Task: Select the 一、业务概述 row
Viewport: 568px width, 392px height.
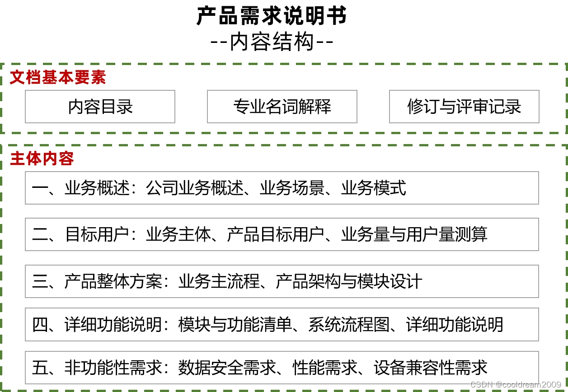Action: click(282, 188)
